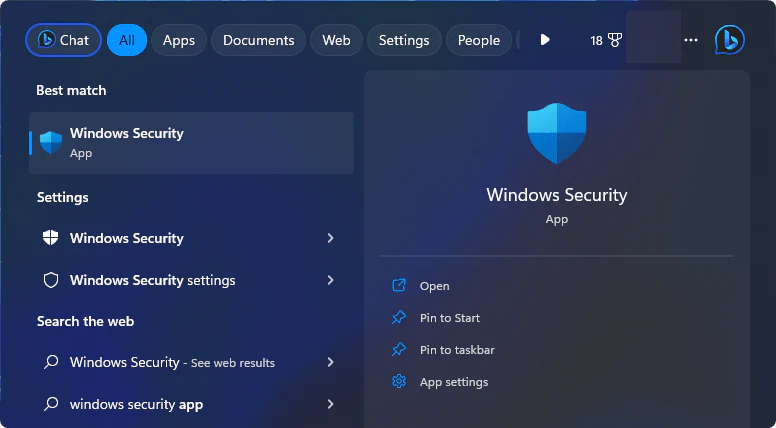This screenshot has height=428, width=776.
Task: Click the Pin to Start pin icon
Action: tap(399, 318)
